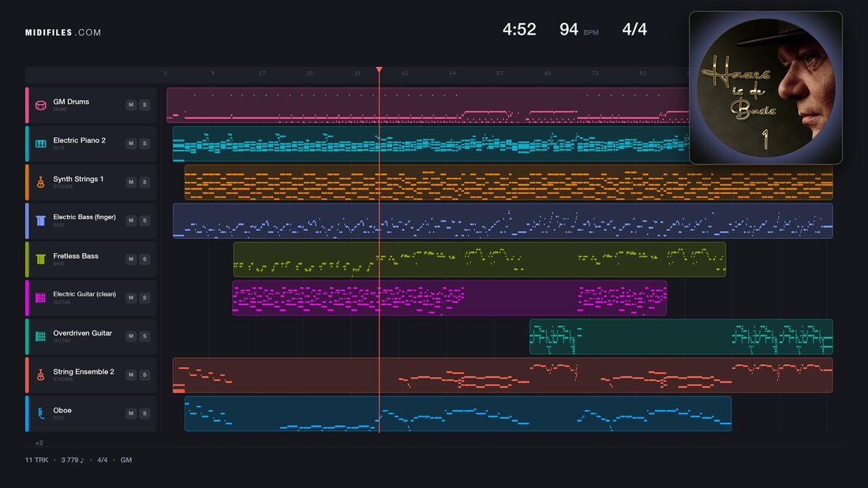This screenshot has height=488, width=868.
Task: Solo the Electric Guitar (clean) track
Action: tap(144, 298)
